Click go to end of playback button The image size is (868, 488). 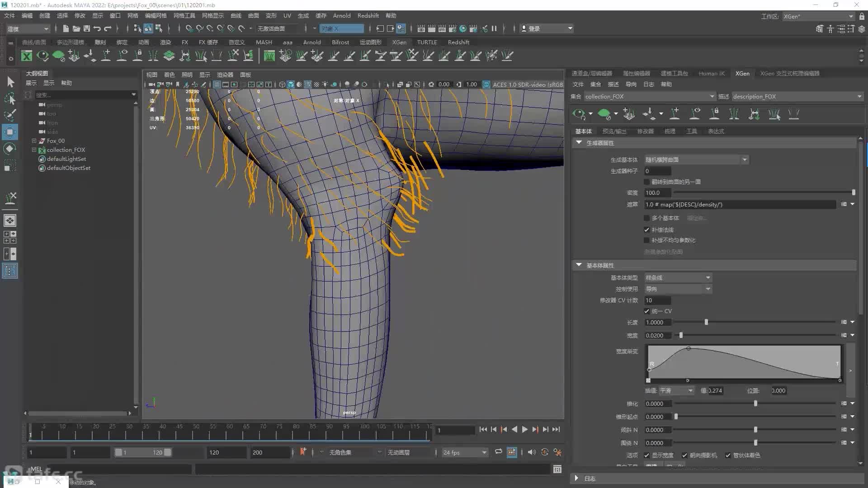tap(556, 429)
